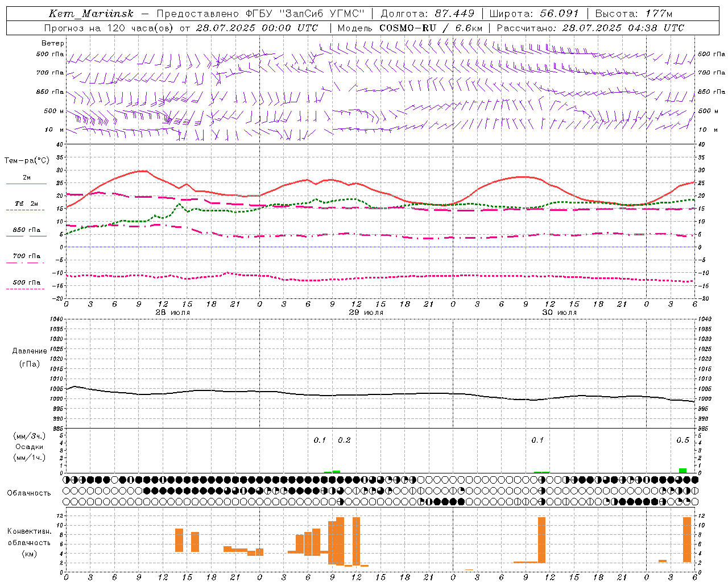
Task: Click the 0.5 precipitation value
Action: tap(682, 440)
